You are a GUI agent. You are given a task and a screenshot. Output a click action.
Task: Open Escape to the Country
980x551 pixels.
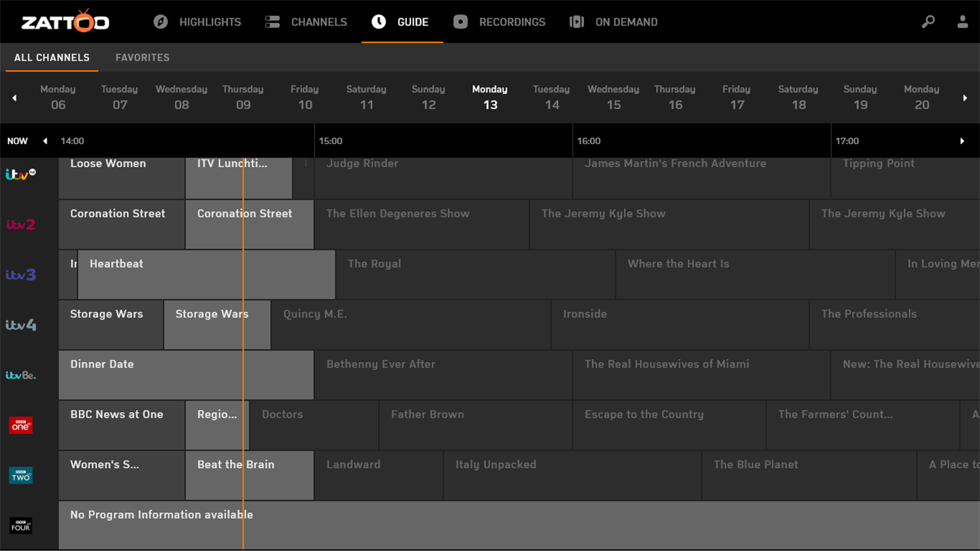pos(669,425)
